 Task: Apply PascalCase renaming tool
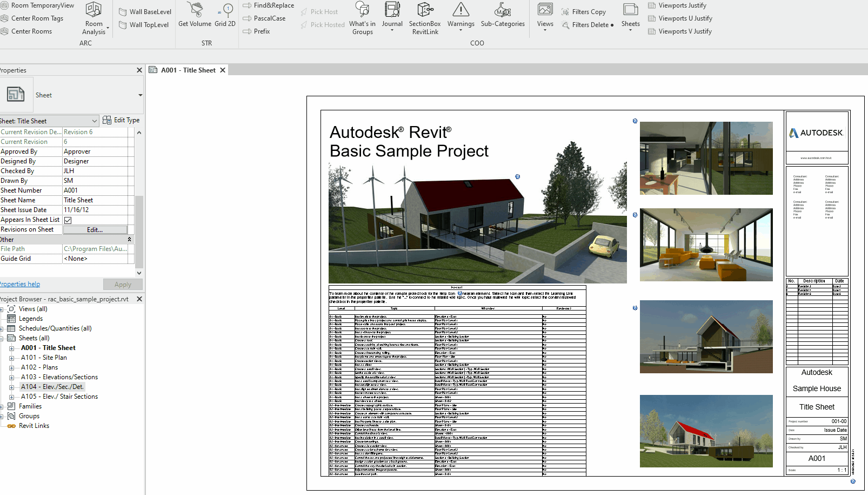coord(264,18)
